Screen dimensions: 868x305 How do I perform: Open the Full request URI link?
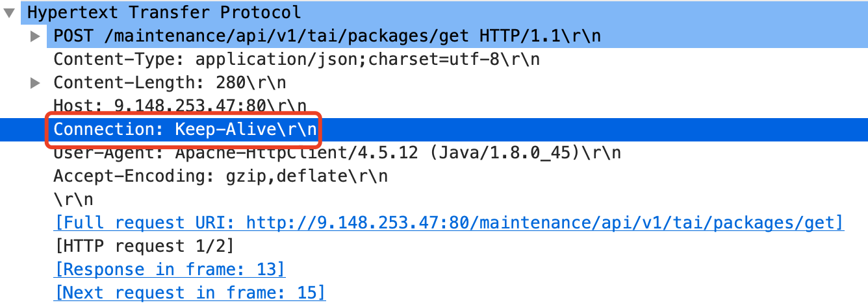pyautogui.click(x=449, y=223)
